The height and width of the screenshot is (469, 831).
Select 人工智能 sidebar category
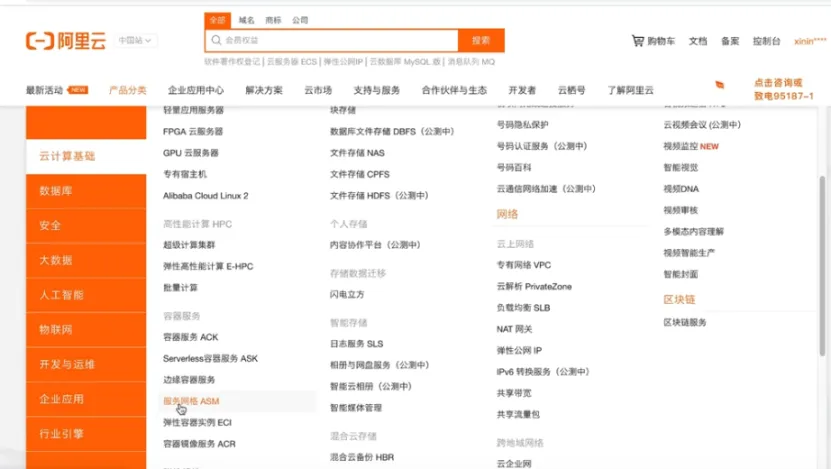point(86,295)
